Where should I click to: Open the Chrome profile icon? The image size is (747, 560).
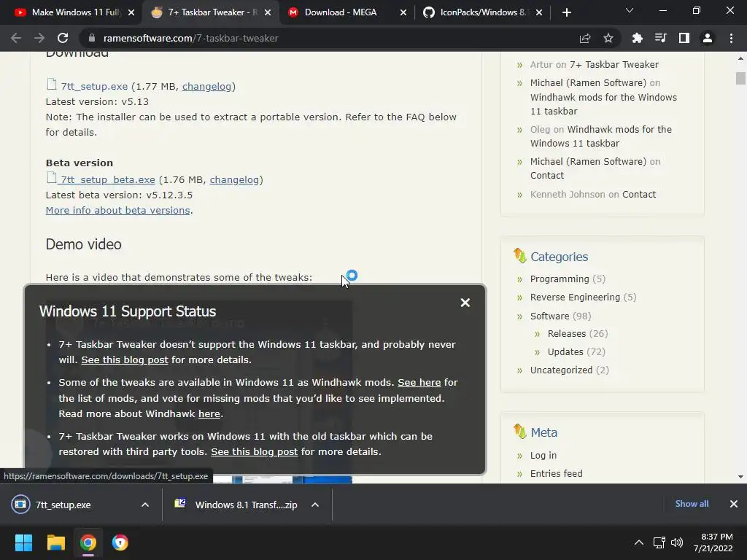tap(708, 38)
